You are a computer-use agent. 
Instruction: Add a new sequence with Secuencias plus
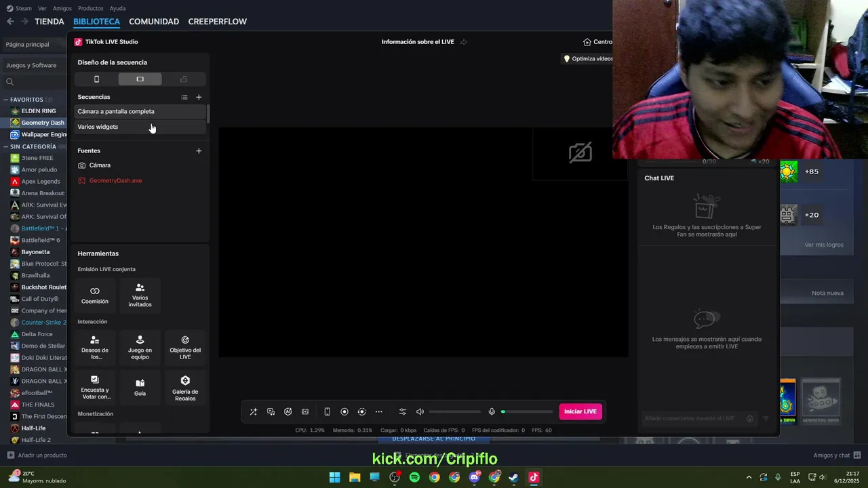click(x=199, y=97)
